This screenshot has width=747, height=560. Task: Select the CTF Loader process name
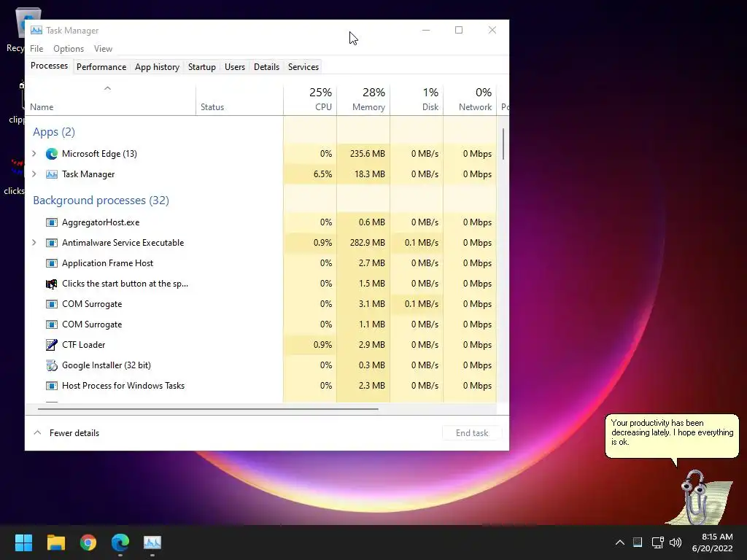[83, 345]
